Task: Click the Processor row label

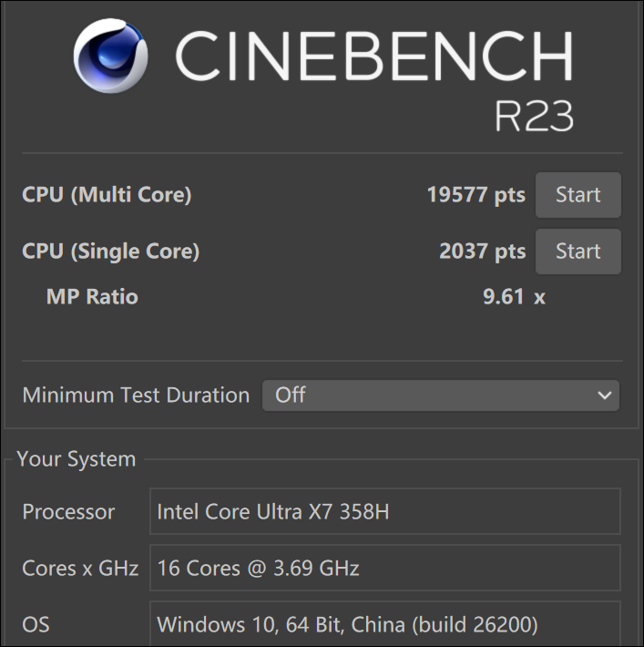Action: [68, 512]
